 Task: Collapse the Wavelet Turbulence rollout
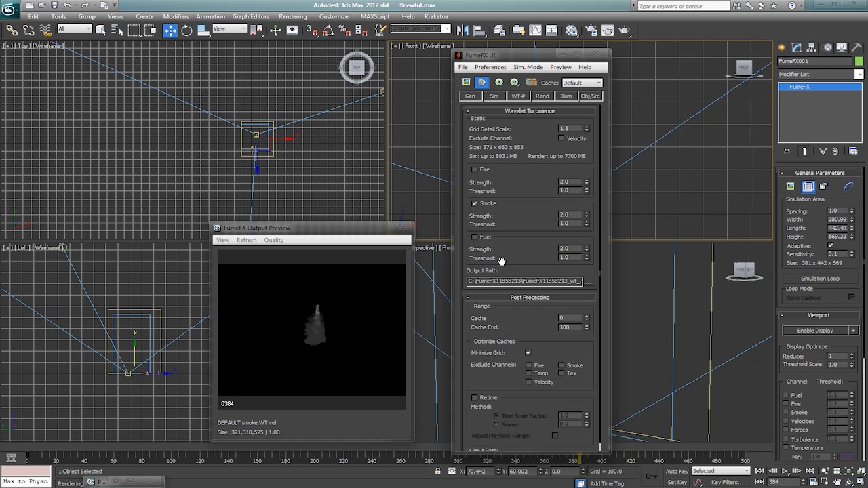click(x=530, y=110)
